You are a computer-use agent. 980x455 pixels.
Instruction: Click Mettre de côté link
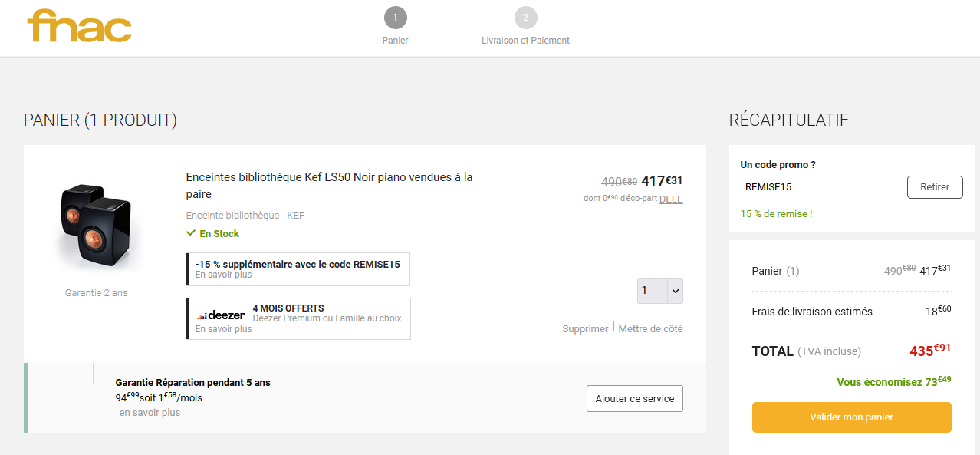[650, 329]
